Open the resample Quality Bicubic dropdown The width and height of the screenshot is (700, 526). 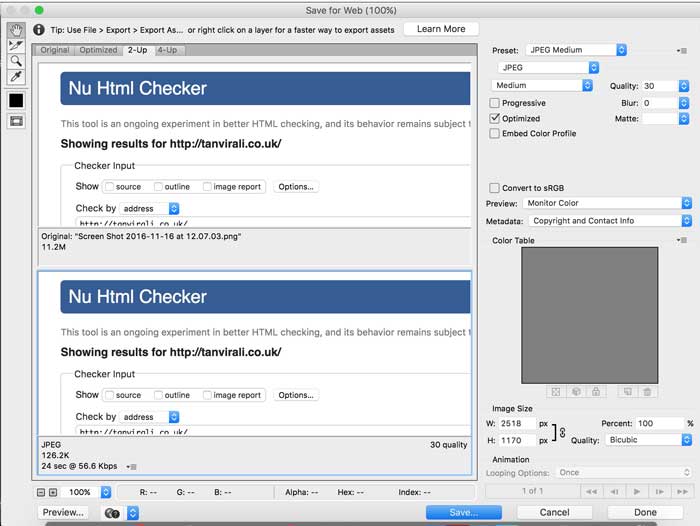click(649, 440)
